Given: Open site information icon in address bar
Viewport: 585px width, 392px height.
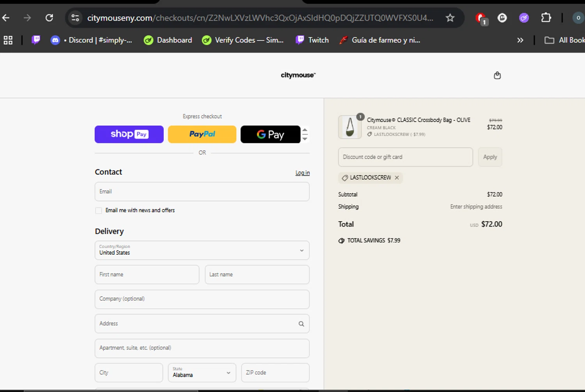Looking at the screenshot, I should (75, 18).
